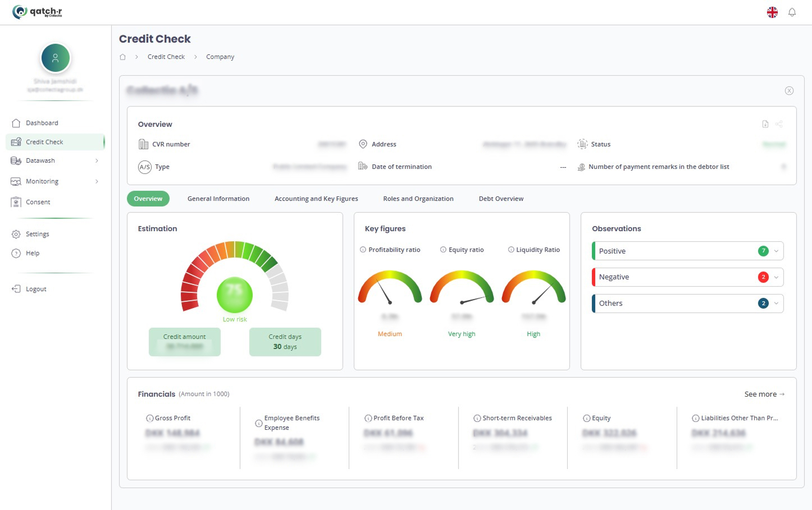The width and height of the screenshot is (812, 510).
Task: Switch to General Information tab
Action: (218, 199)
